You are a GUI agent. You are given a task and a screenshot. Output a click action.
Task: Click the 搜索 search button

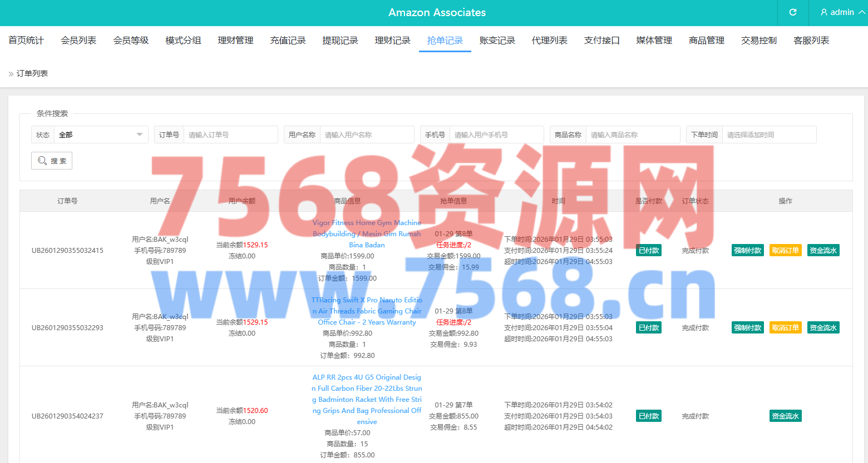[52, 161]
